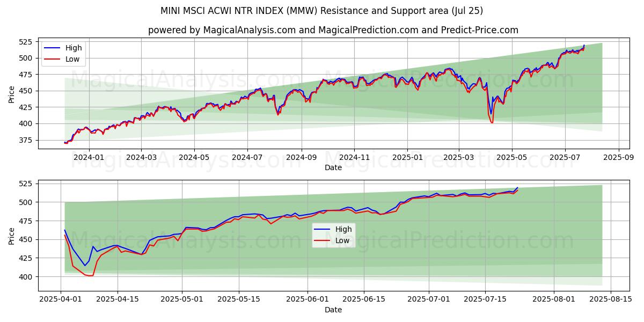Click 'High' in the top chart legend
This screenshot has height=322, width=644.
pos(74,48)
